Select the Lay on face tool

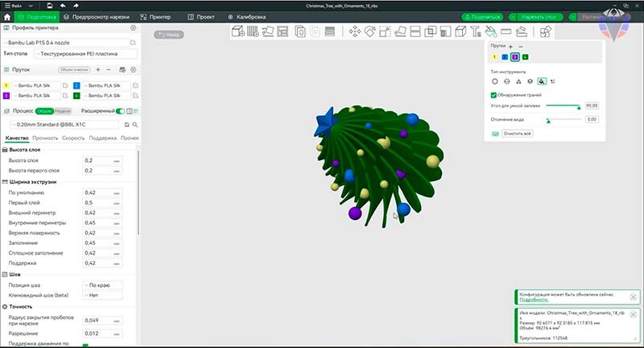tap(400, 31)
